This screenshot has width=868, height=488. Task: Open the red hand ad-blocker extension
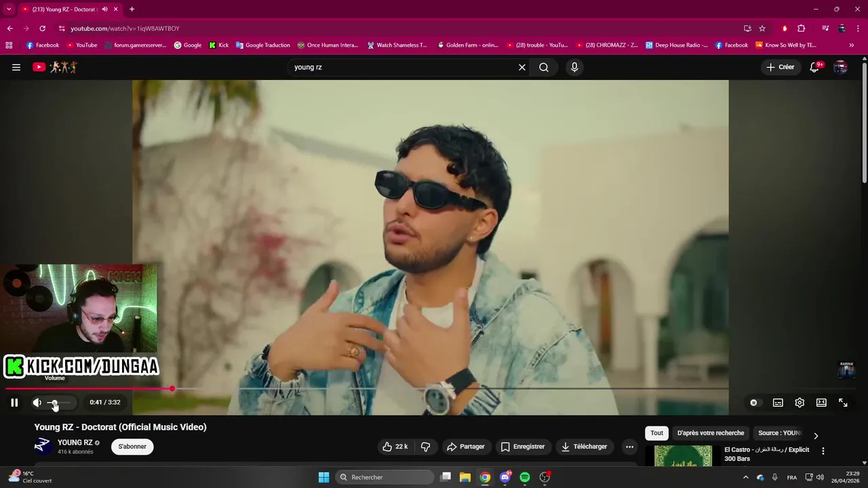click(785, 28)
